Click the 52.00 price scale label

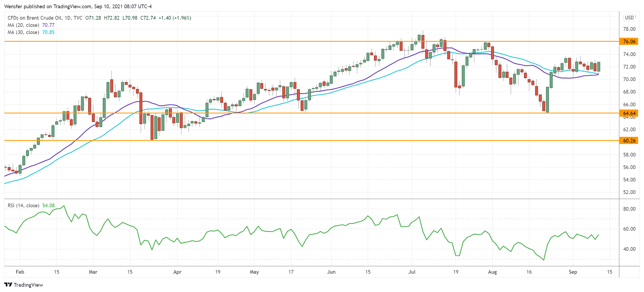[629, 192]
